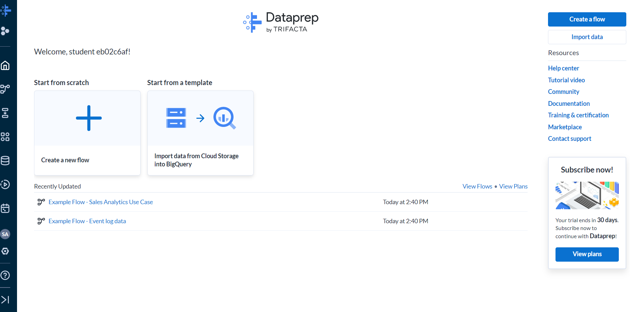Open the Flows icon in the sidebar
Viewport: 644px width, 312px height.
[5, 89]
